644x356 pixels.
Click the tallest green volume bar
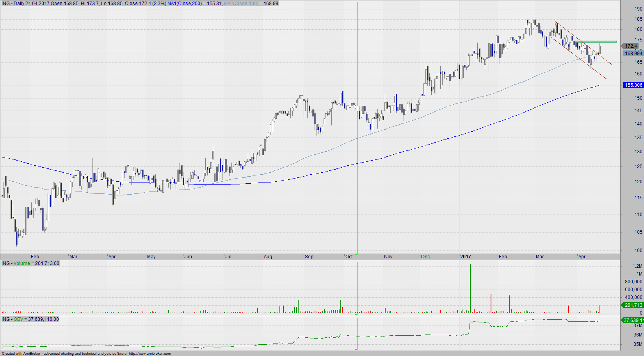[470, 289]
